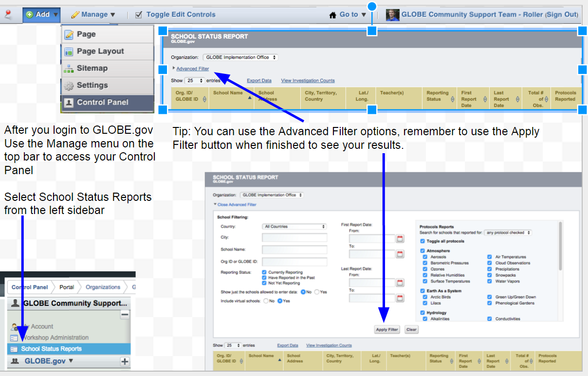The height and width of the screenshot is (376, 588).
Task: Select School Status Reports in the sidebar
Action: click(69, 349)
